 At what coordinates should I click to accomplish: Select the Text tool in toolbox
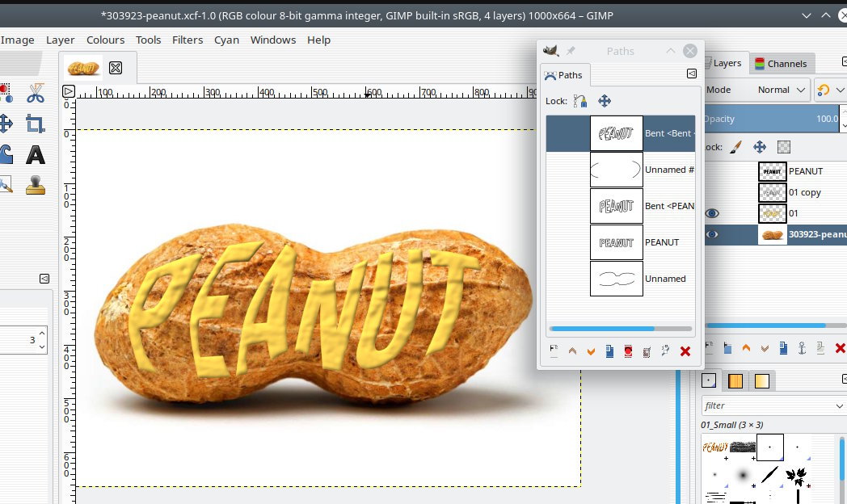[35, 154]
